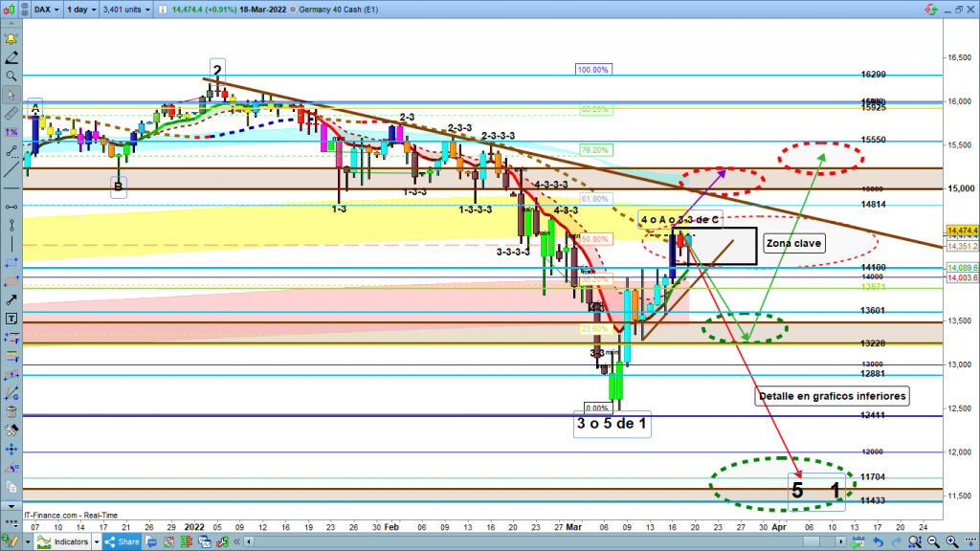Click the trash can delete drawings icon
Screen dimensions: 980x551
(11, 412)
